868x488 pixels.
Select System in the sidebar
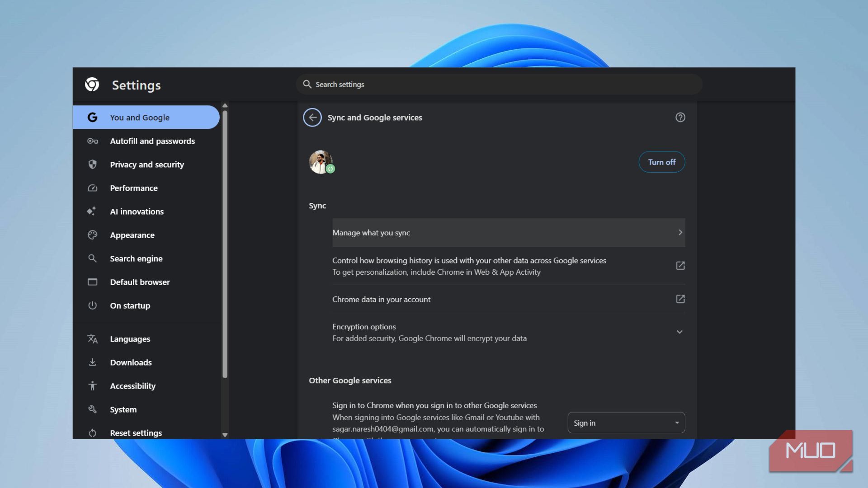[x=146, y=409]
